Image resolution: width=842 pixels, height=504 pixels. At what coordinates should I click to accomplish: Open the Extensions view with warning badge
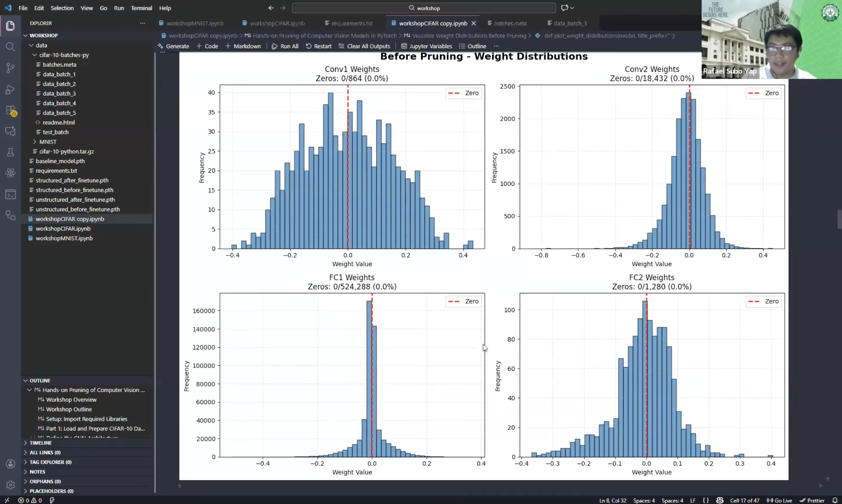click(x=11, y=111)
